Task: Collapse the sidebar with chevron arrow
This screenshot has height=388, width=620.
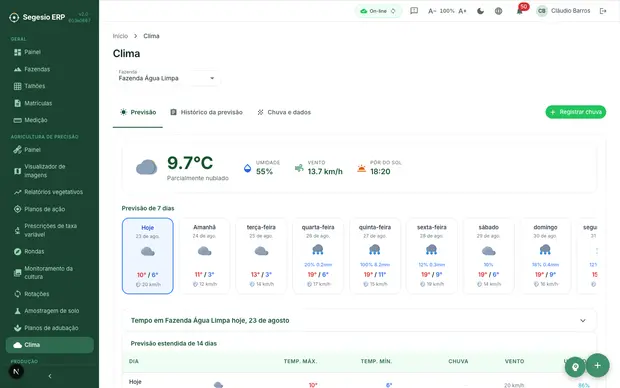Action: coord(50,376)
